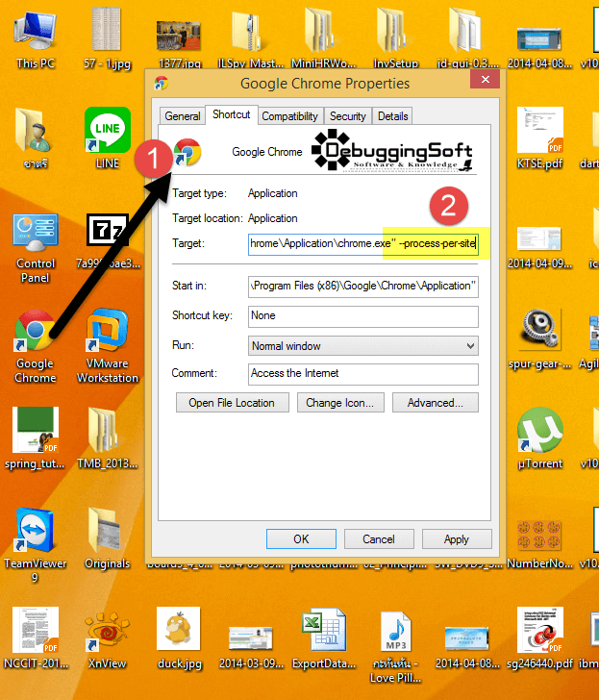The width and height of the screenshot is (599, 700).
Task: Open the Control Panel desktop icon
Action: tap(36, 232)
